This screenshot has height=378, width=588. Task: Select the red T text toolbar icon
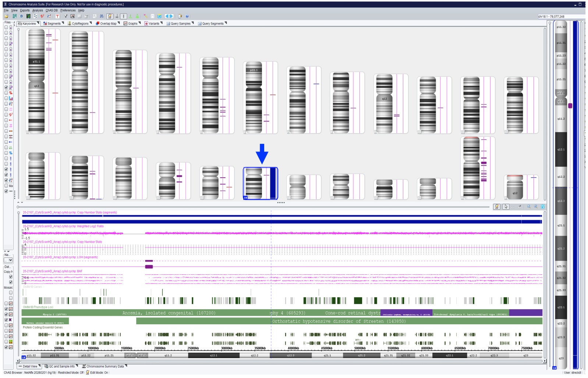57,16
